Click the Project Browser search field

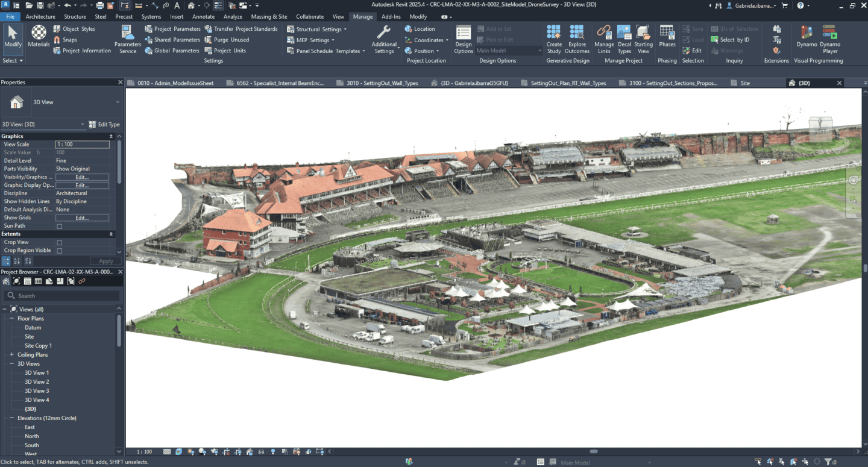pos(61,296)
